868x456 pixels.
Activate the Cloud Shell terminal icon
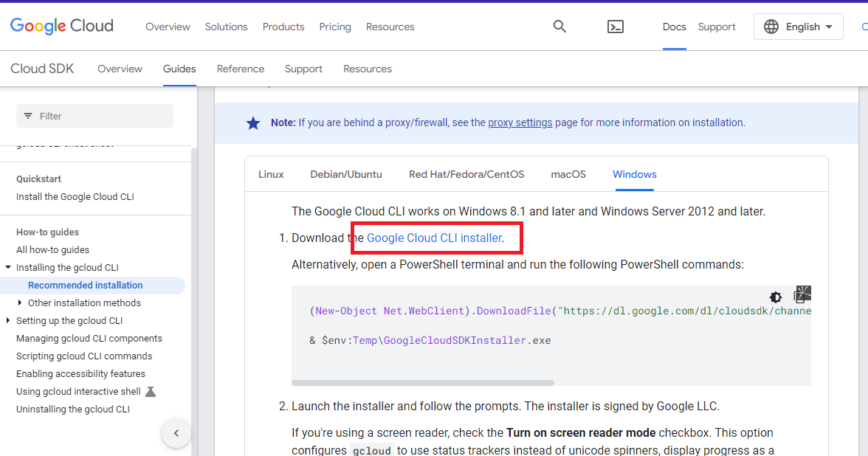click(x=615, y=27)
